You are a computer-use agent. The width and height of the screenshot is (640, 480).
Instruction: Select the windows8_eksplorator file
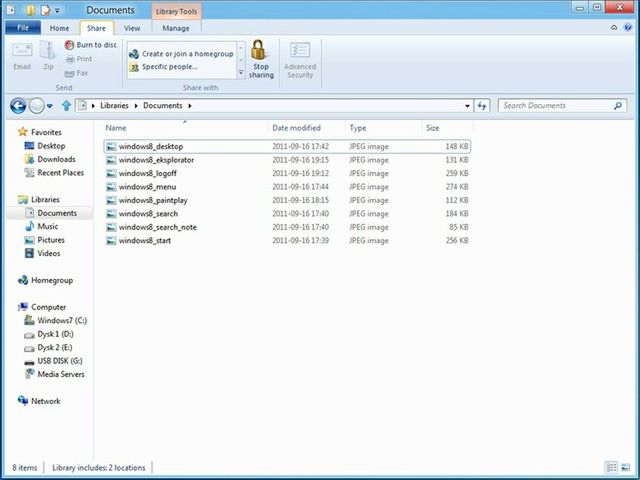287,160
